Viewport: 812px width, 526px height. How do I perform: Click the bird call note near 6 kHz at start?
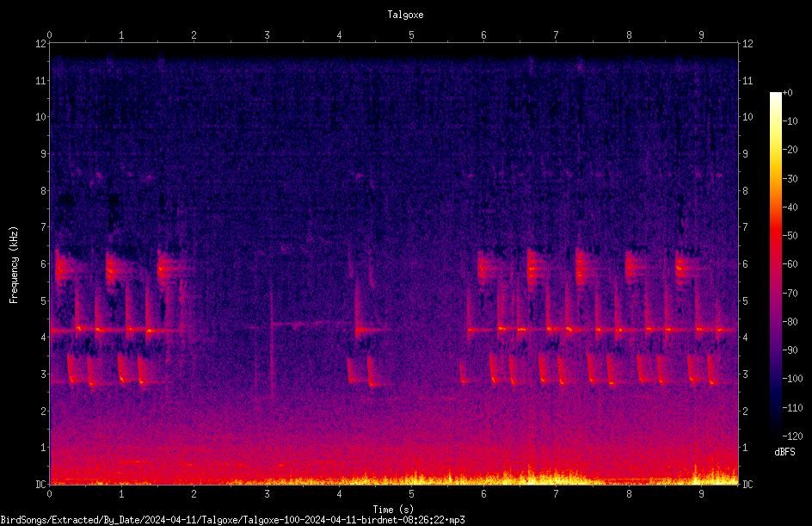tap(63, 269)
